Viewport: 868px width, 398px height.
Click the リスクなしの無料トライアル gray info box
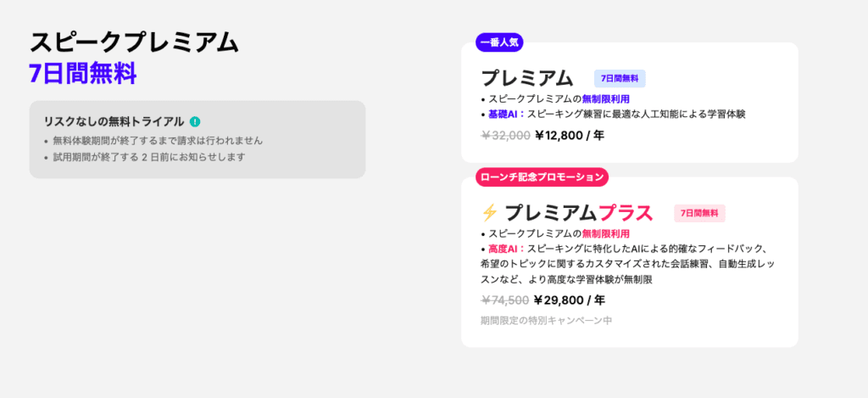(x=198, y=140)
